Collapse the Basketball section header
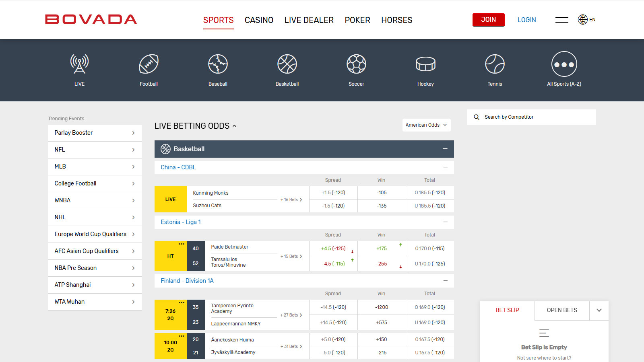Screen dimensions: 644x362 point(445,149)
